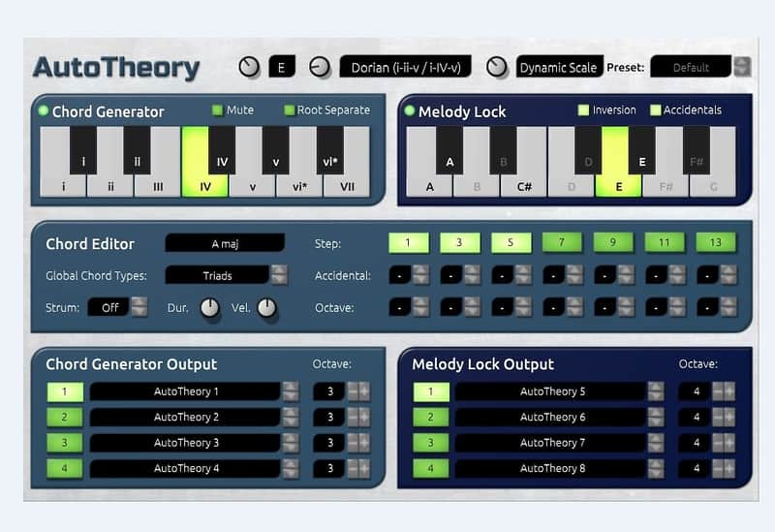Select the black key labeled vi* in Chord Generator
Viewport: 775px width, 532px height.
coord(329,151)
